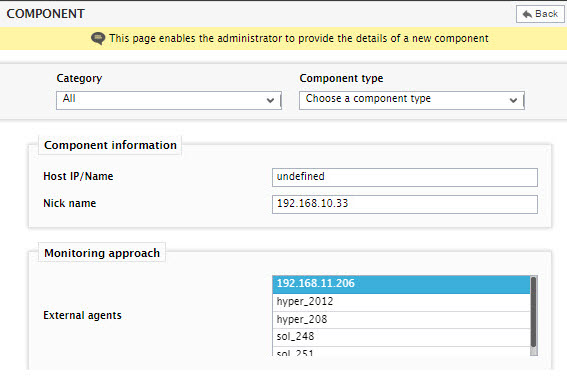Image resolution: width=567 pixels, height=383 pixels.
Task: Expand the component type chevron arrow
Action: click(513, 101)
